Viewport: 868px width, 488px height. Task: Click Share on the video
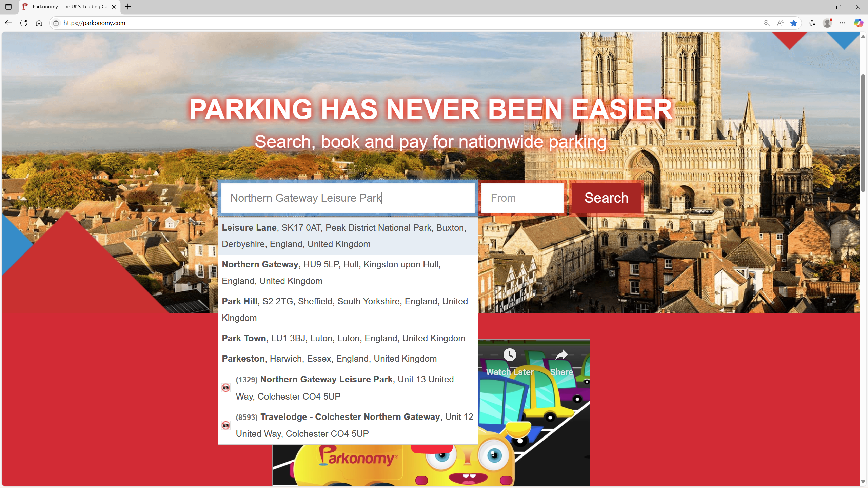click(561, 363)
